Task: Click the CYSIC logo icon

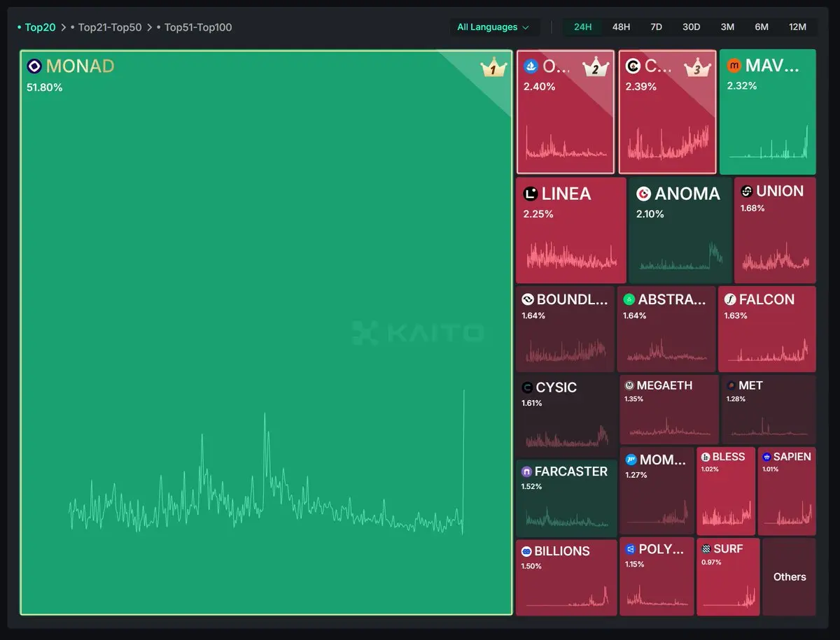Action: [x=527, y=387]
